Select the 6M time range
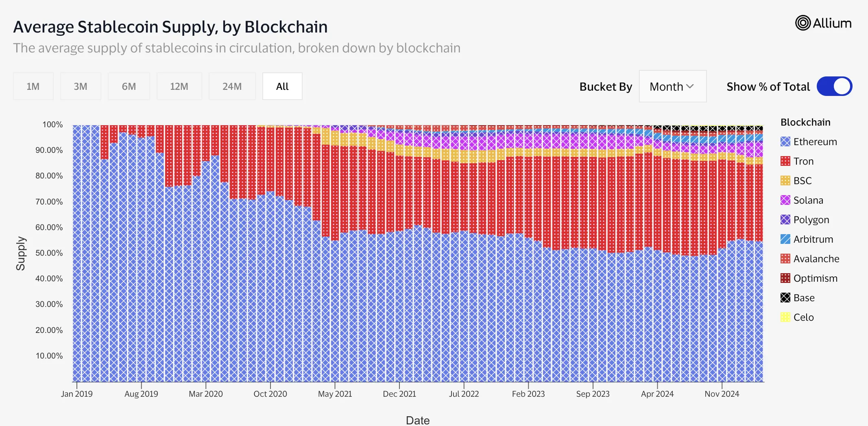The image size is (868, 426). click(x=129, y=86)
